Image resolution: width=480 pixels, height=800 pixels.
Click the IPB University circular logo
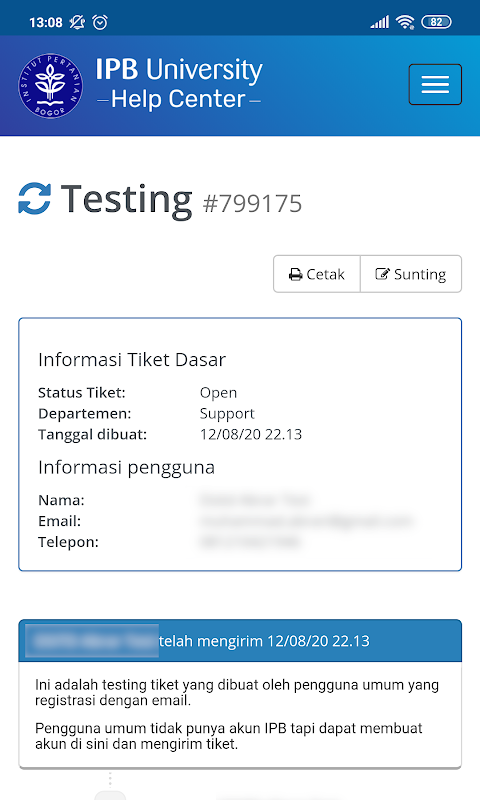click(50, 86)
